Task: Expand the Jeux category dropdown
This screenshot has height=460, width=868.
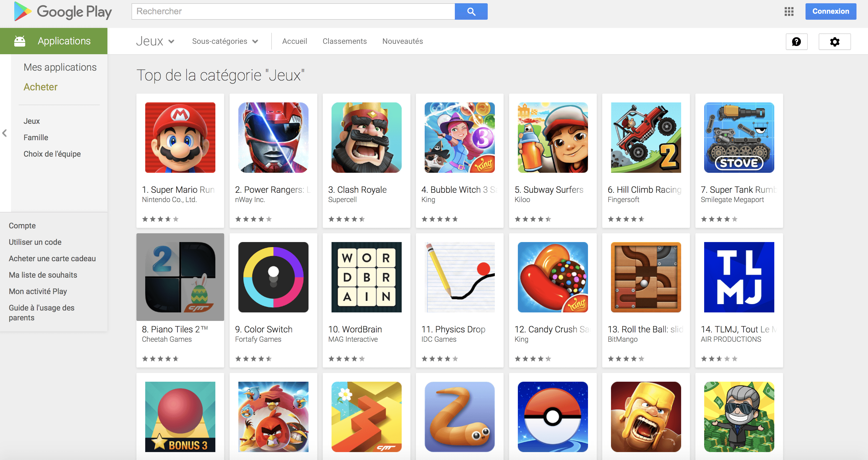Action: [x=155, y=41]
